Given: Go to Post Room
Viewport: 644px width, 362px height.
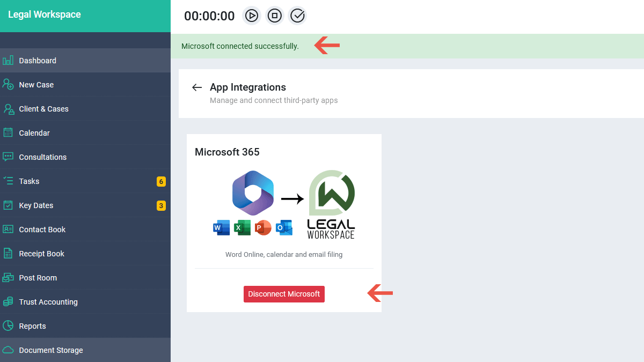Looking at the screenshot, I should [85, 278].
